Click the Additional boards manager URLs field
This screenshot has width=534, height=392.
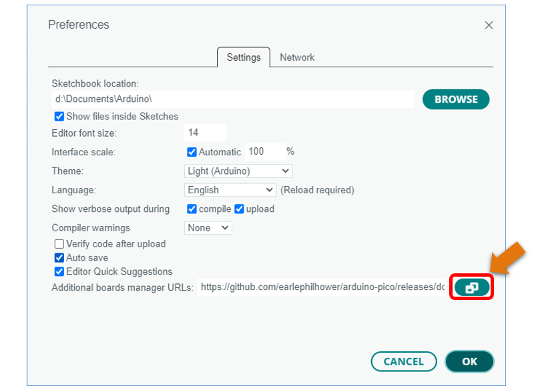click(322, 287)
